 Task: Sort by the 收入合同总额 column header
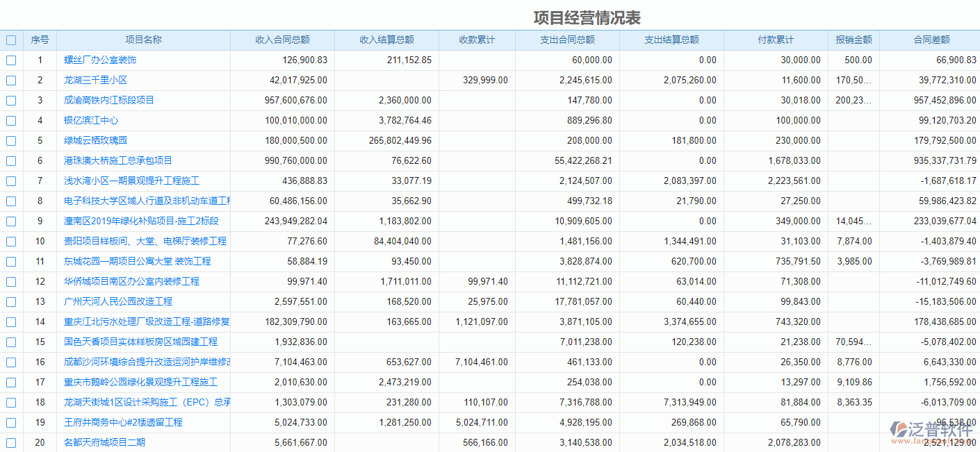click(x=283, y=40)
